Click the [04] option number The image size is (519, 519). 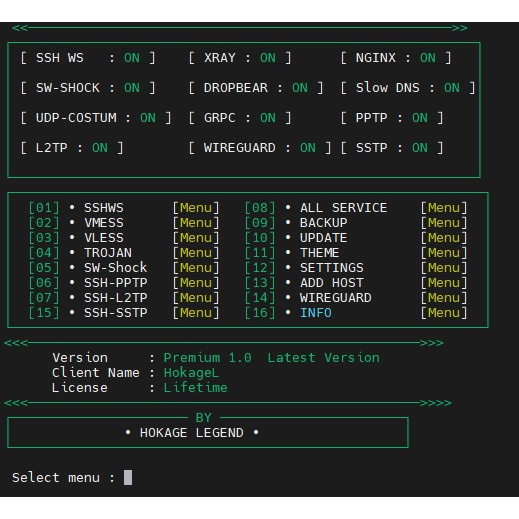click(44, 253)
